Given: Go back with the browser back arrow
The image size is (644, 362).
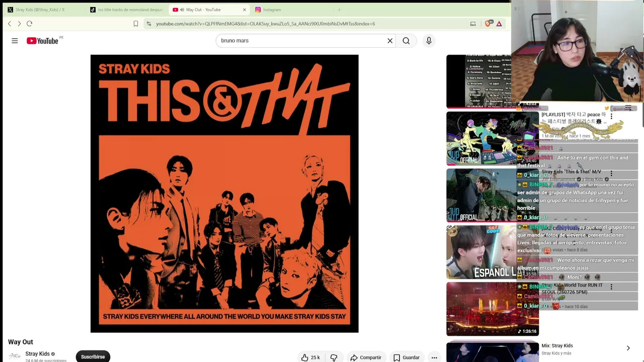Looking at the screenshot, I should pos(10,24).
